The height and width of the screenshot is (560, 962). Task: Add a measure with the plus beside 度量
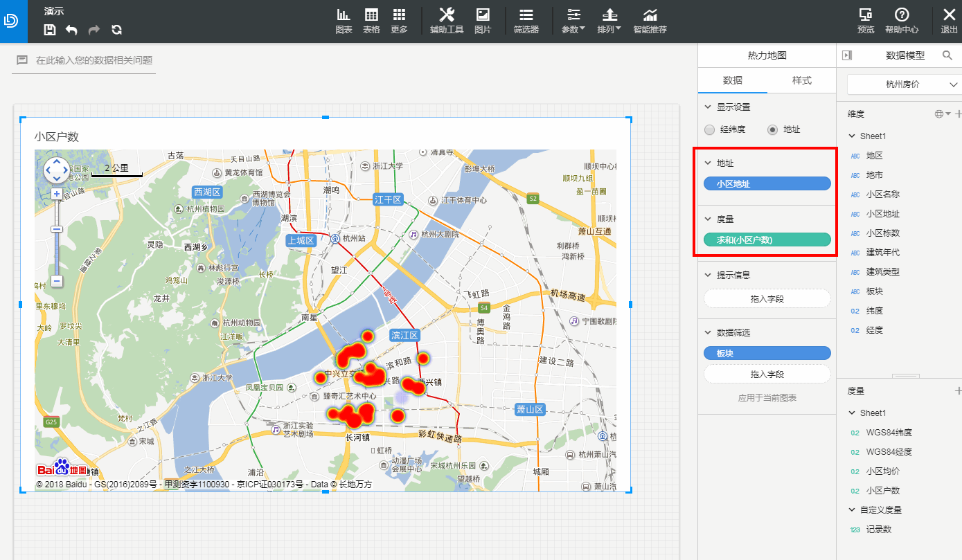[958, 391]
